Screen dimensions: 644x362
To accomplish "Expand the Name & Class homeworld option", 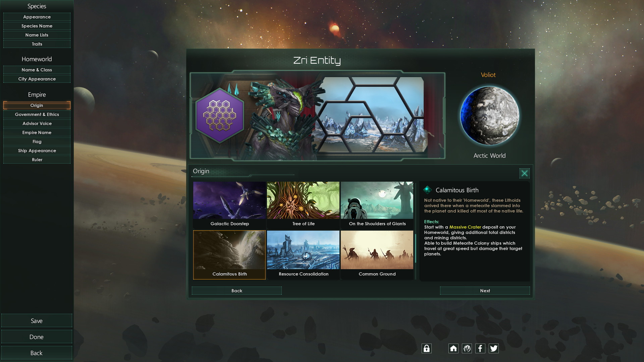I will tap(37, 69).
